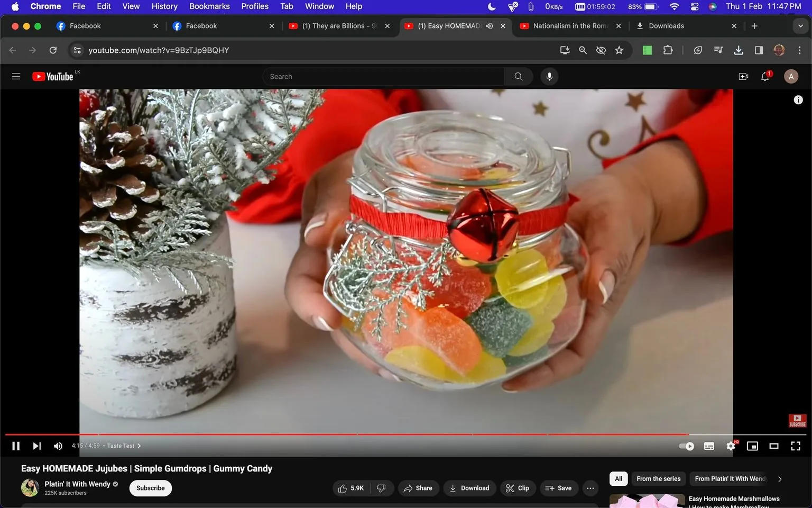Adjust the volume icon

coord(58,446)
